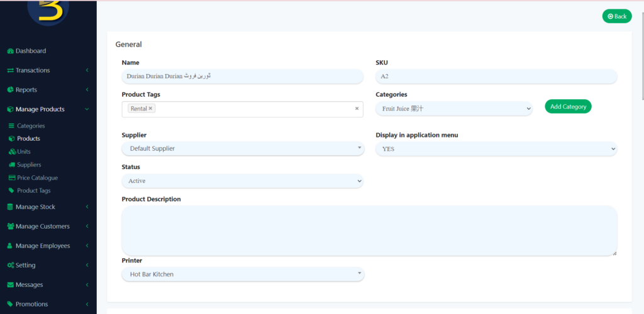Click the Suppliers truck icon

coord(11,165)
